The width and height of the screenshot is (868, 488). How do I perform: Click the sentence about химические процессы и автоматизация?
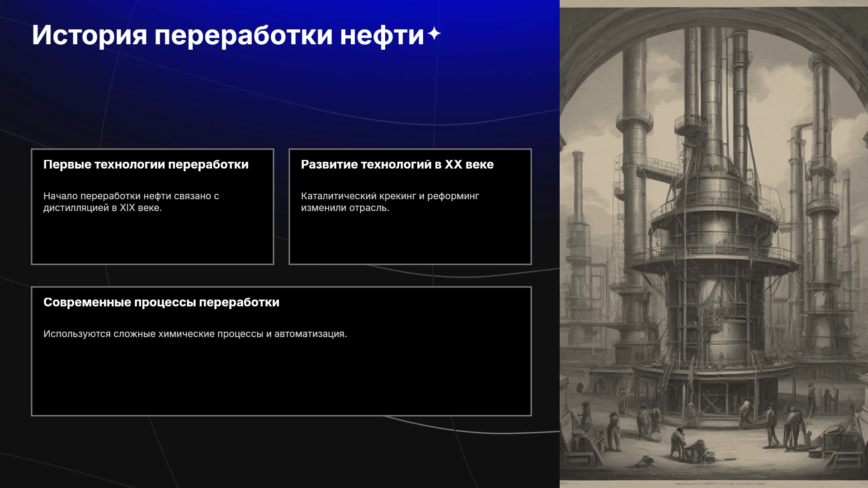(x=195, y=334)
